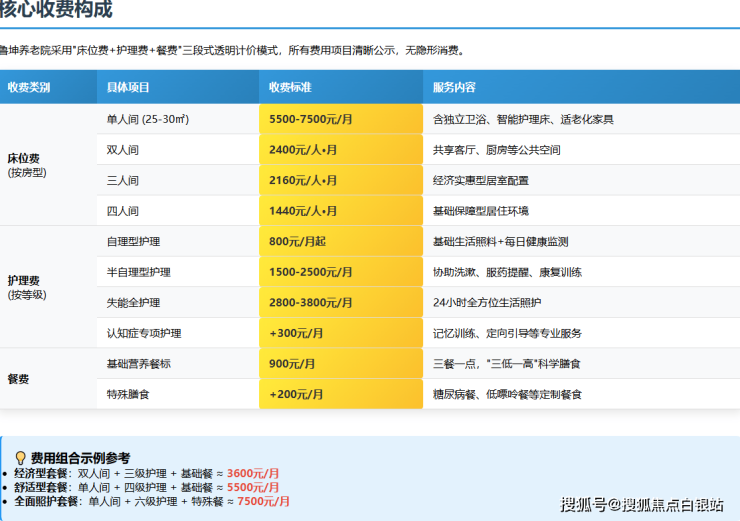The image size is (740, 521).
Task: Click the 认知症专项护理 item
Action: (x=143, y=333)
